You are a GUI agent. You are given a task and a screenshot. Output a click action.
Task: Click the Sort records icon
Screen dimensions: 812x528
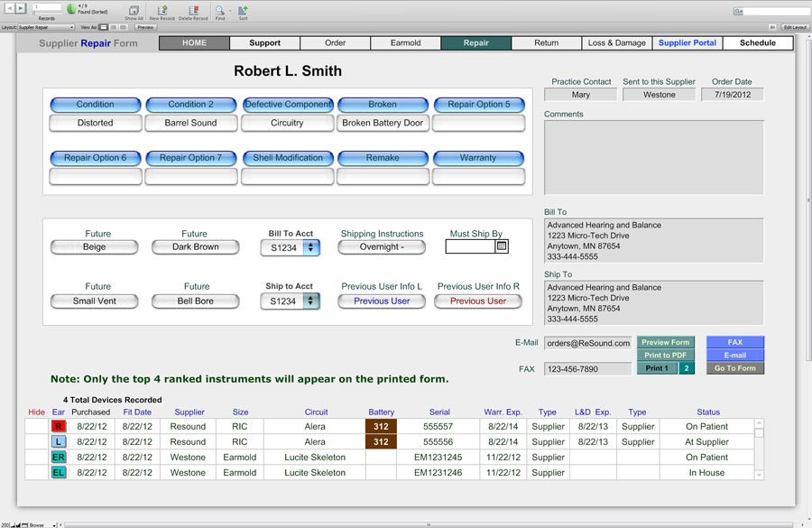tap(243, 10)
